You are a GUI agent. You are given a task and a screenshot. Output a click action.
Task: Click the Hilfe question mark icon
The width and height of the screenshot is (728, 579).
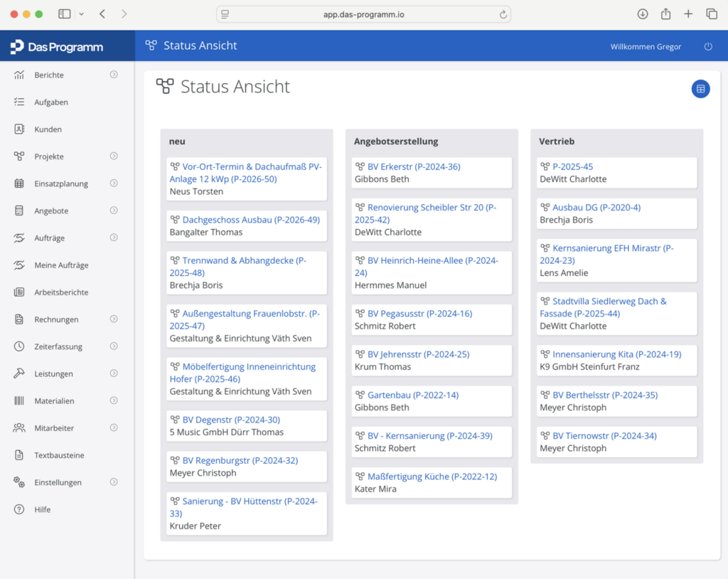(19, 509)
